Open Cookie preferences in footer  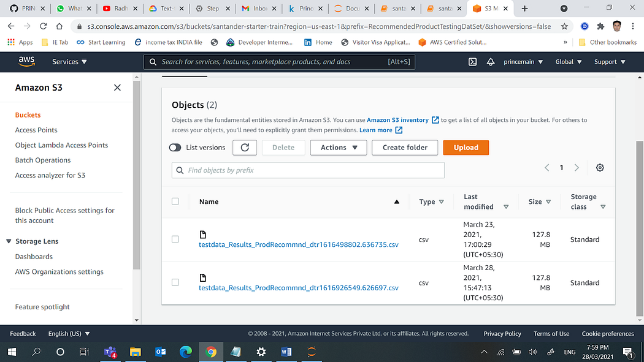[607, 334]
